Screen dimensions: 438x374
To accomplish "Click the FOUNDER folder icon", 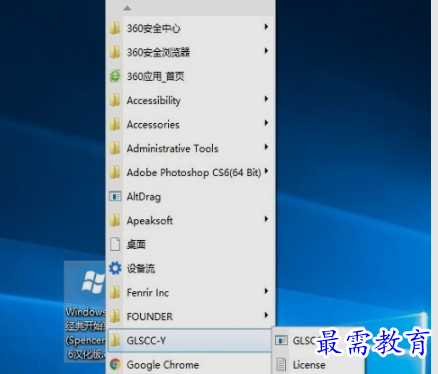I will pyautogui.click(x=115, y=316).
